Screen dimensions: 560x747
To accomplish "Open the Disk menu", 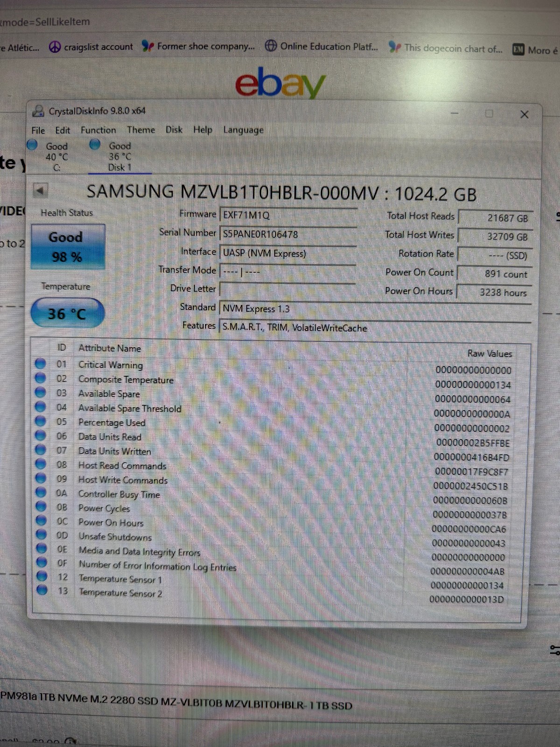I will (174, 129).
